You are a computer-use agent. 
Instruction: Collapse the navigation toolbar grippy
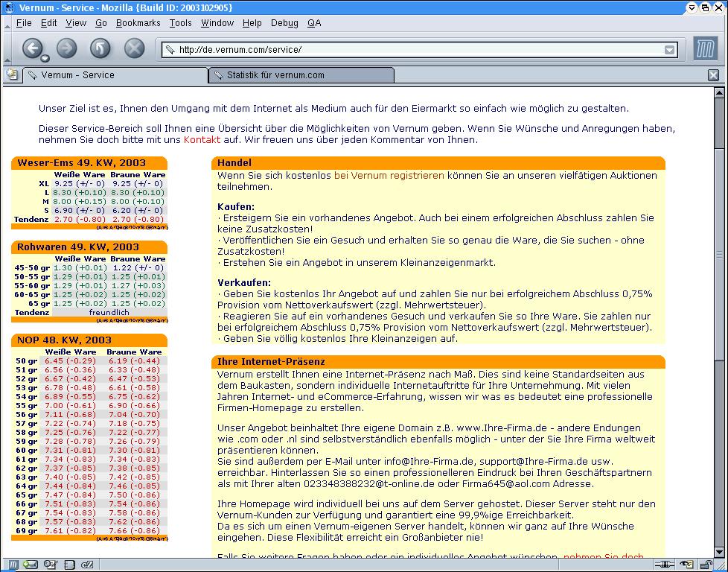click(x=6, y=49)
